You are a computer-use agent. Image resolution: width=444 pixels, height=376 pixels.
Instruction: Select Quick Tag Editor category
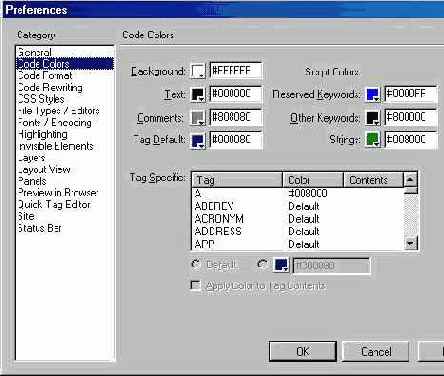[x=54, y=204]
